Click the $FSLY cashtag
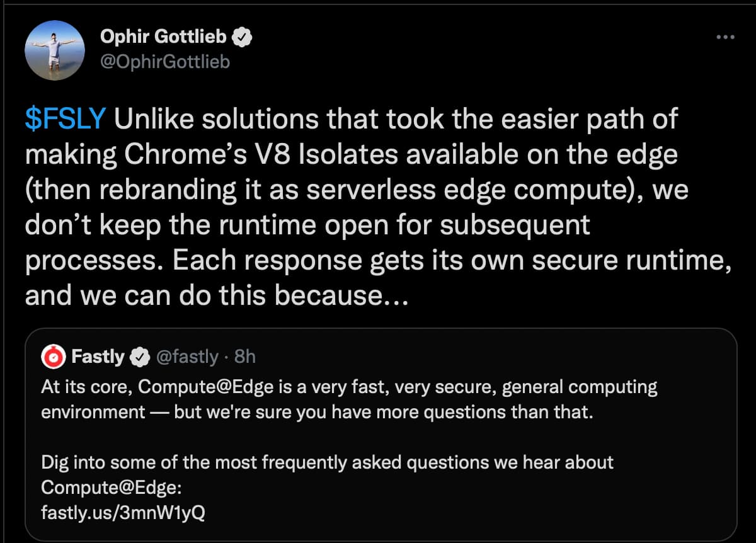This screenshot has height=543, width=756. 66,119
